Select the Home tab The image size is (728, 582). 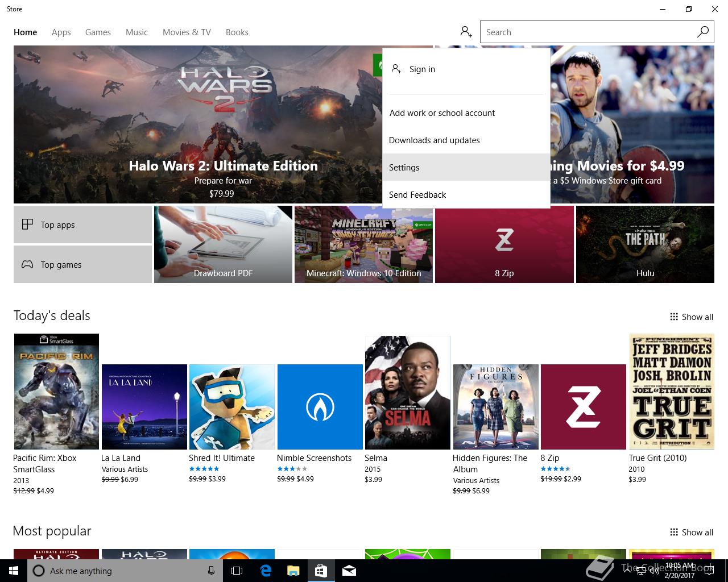[x=26, y=32]
